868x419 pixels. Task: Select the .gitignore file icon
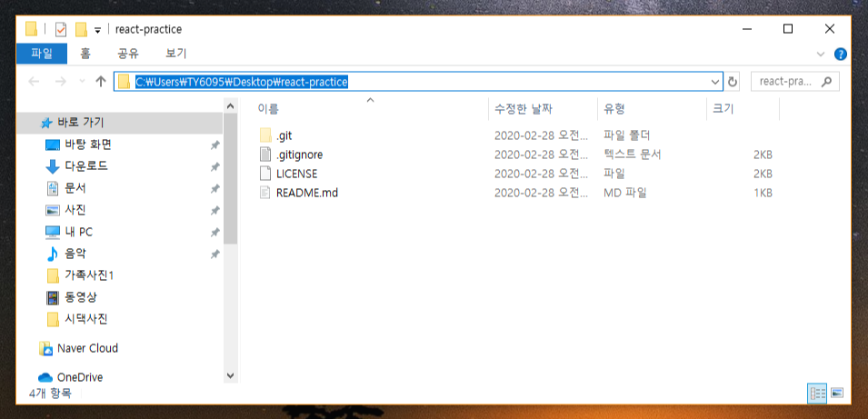[266, 155]
